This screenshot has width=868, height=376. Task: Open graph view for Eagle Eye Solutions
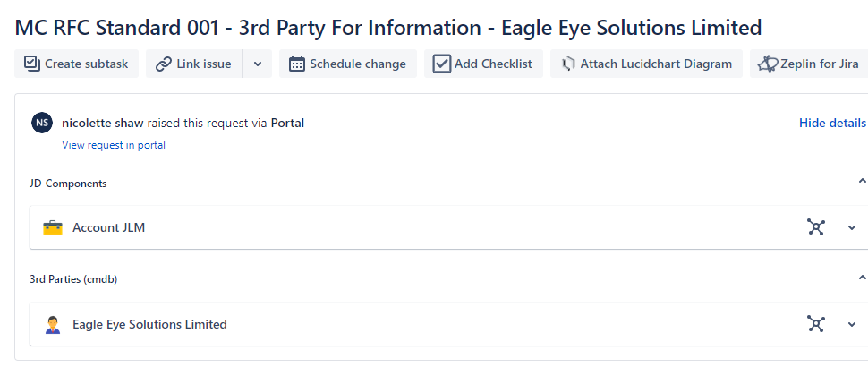815,324
